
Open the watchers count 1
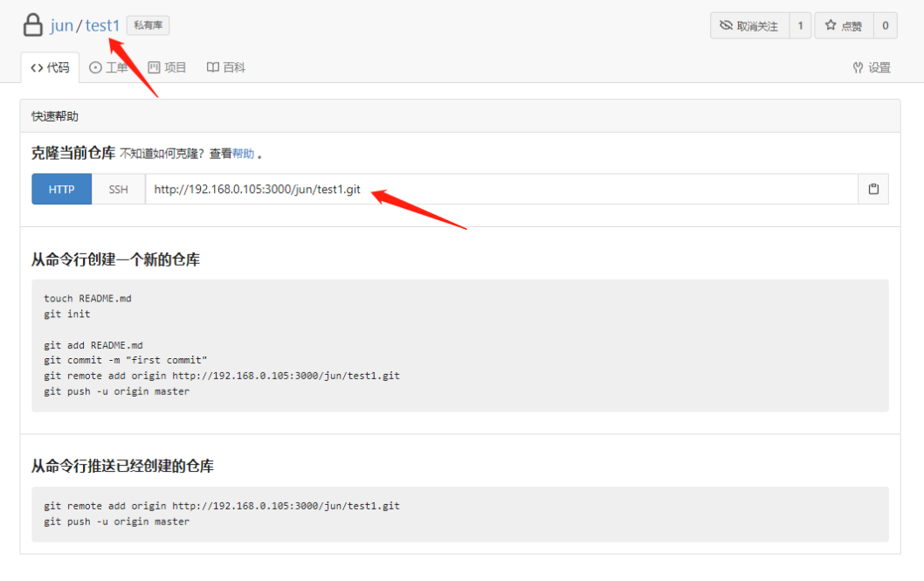(x=800, y=26)
